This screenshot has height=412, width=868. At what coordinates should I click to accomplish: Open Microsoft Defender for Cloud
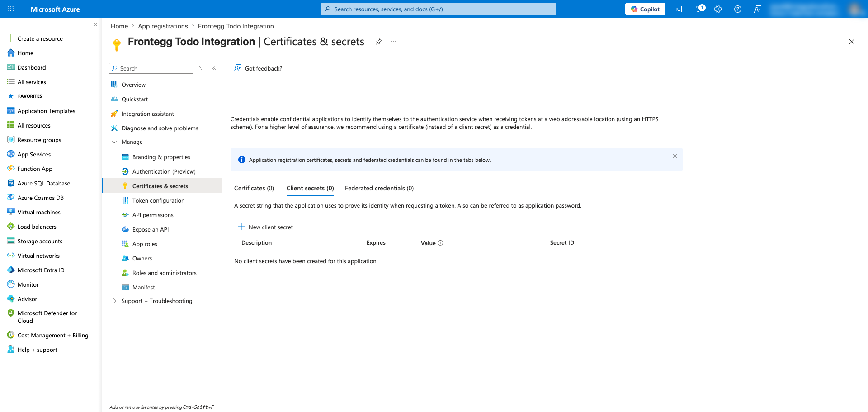(x=42, y=317)
